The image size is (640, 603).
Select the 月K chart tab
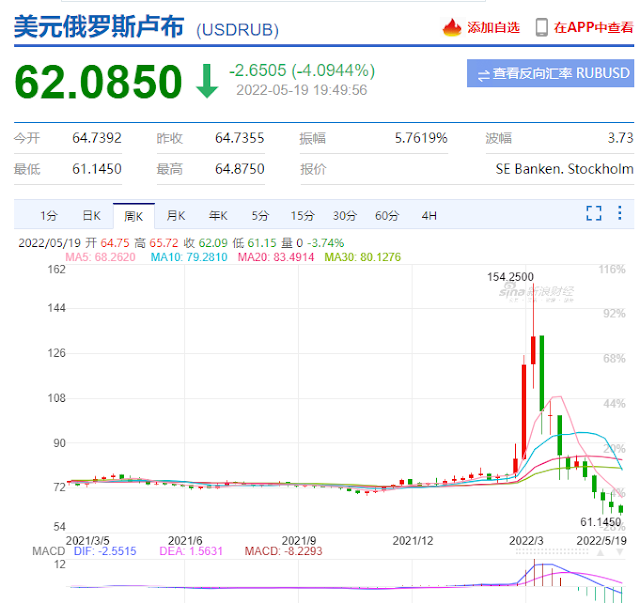click(176, 215)
